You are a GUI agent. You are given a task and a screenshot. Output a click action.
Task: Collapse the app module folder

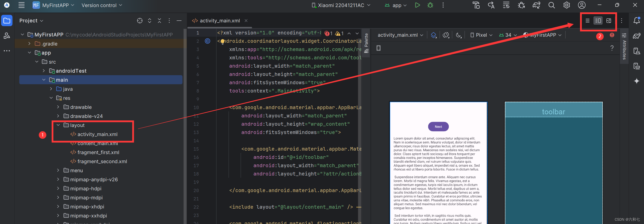pos(29,53)
